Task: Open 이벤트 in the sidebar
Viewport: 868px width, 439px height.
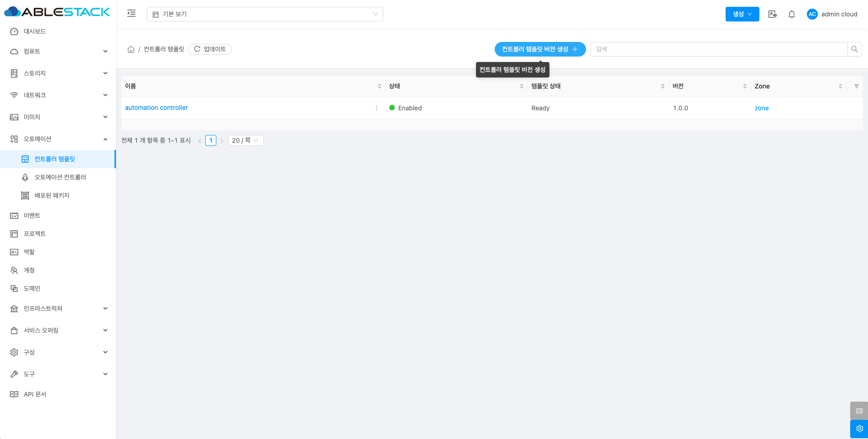Action: pyautogui.click(x=58, y=216)
